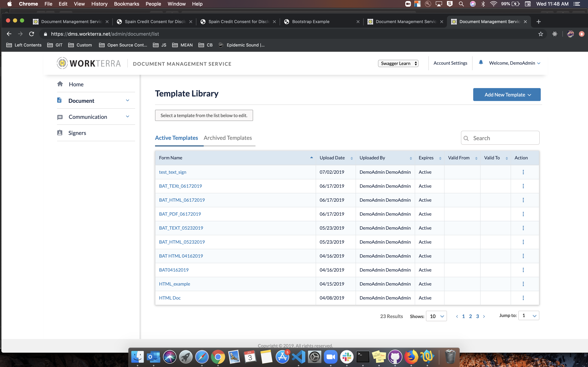Open Visual Studio Code from Dock
This screenshot has width=588, height=367.
point(298,357)
